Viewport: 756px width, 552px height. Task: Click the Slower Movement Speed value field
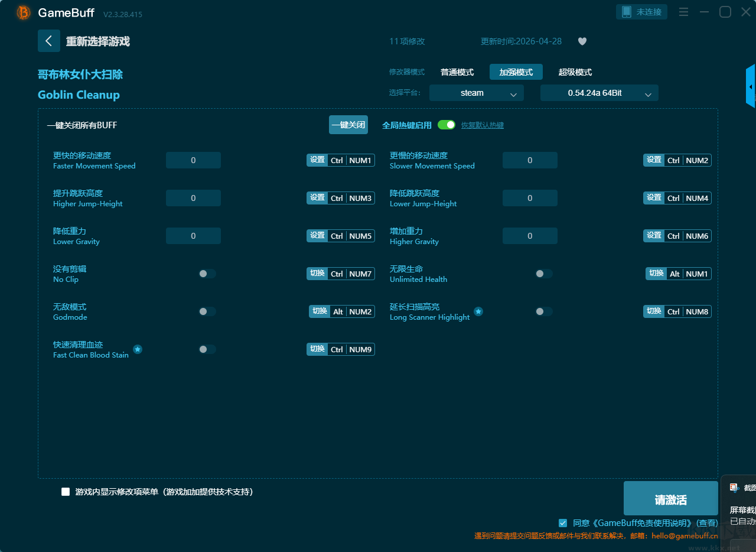pyautogui.click(x=530, y=160)
